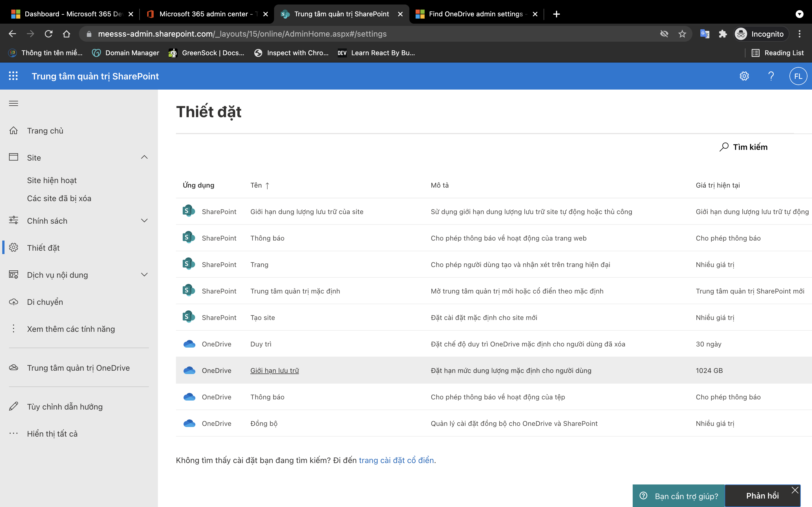Click the FL account avatar
The height and width of the screenshot is (507, 812).
coord(798,76)
